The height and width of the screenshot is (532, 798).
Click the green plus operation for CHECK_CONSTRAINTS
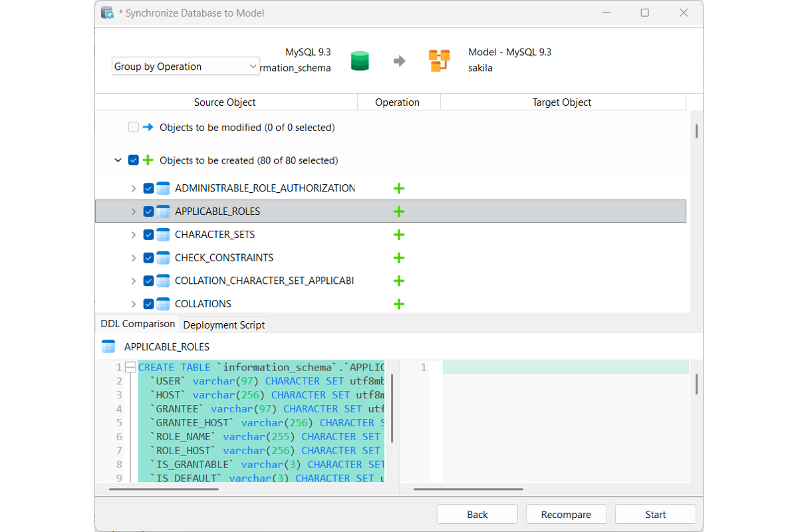(399, 258)
